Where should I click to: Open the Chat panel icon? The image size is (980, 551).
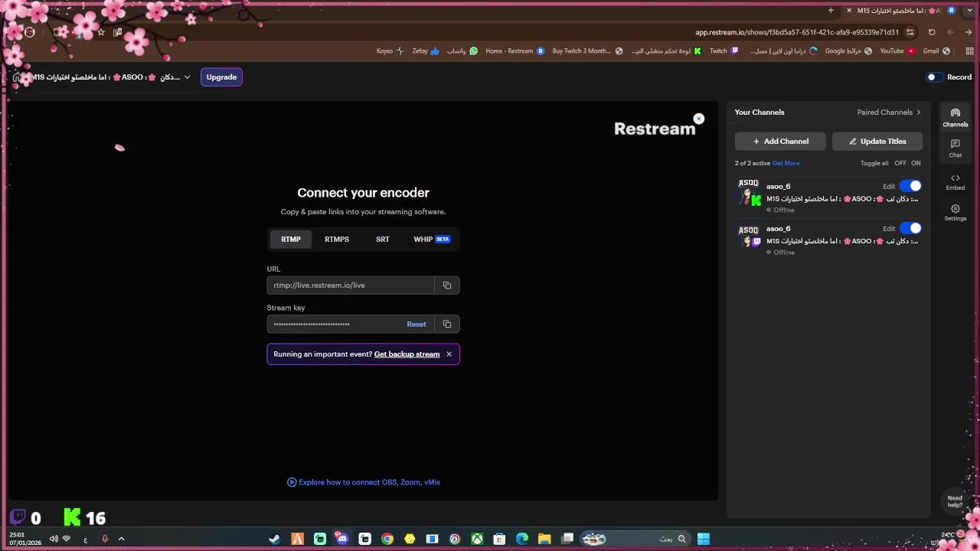(955, 148)
